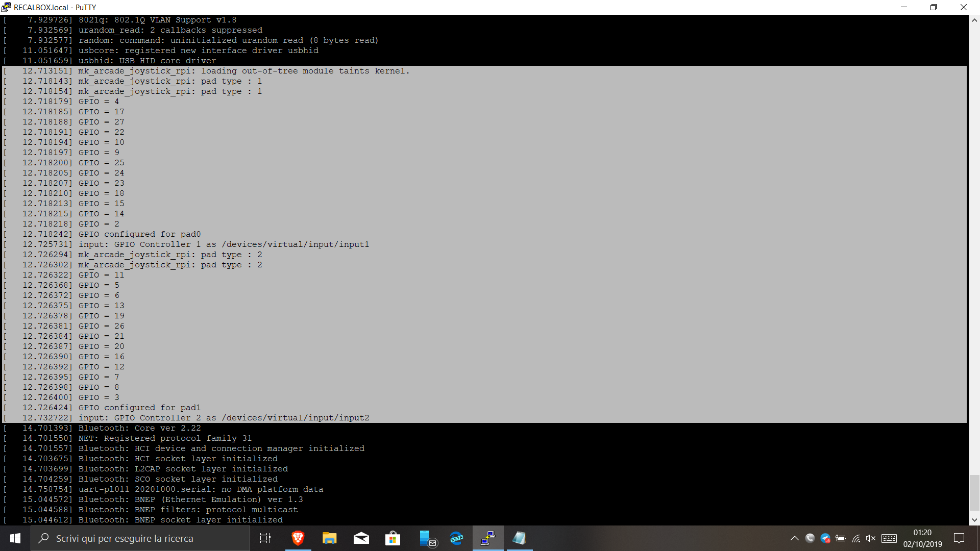Viewport: 980px width, 551px height.
Task: Click the File Explorer icon in taskbar
Action: click(x=329, y=538)
